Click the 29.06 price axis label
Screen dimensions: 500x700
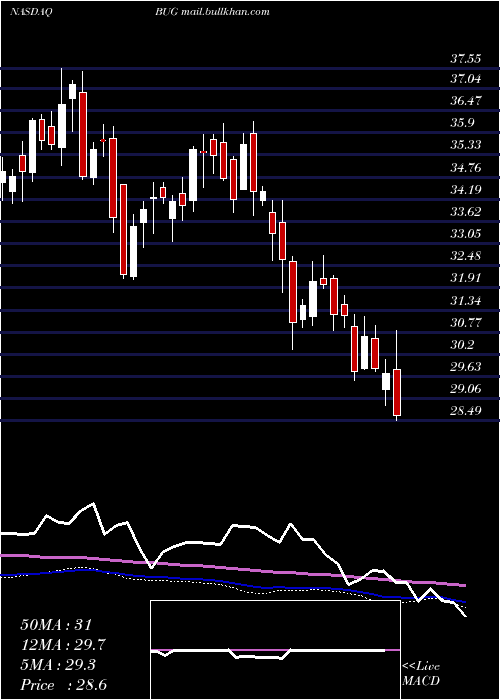tap(465, 389)
